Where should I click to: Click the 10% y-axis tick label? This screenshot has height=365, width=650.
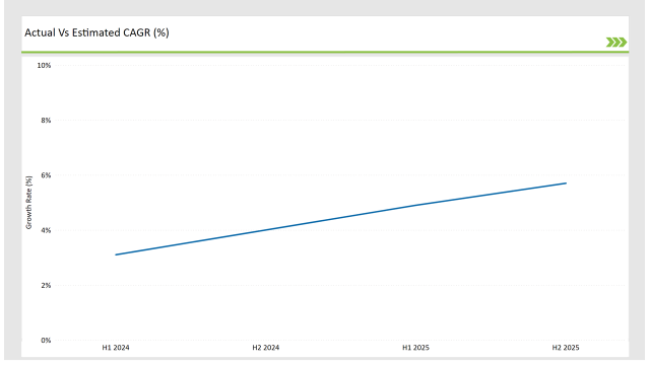[44, 66]
